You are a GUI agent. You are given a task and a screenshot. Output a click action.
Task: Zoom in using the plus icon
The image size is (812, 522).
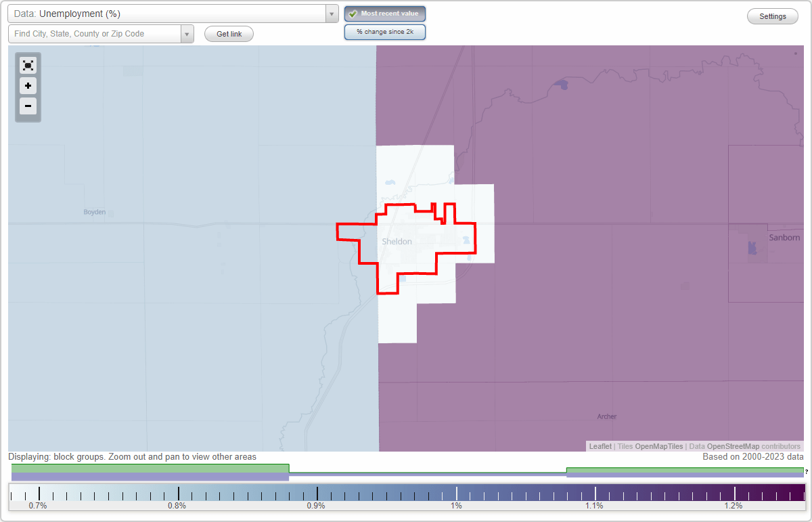[x=28, y=86]
